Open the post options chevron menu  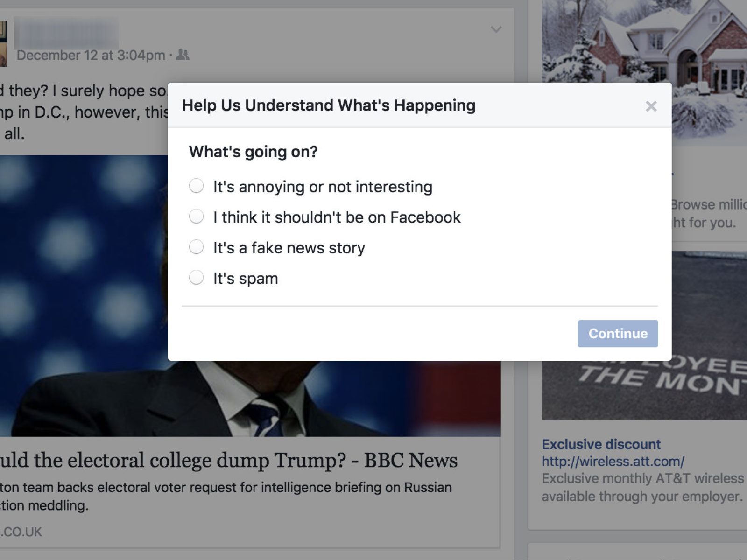point(496,30)
